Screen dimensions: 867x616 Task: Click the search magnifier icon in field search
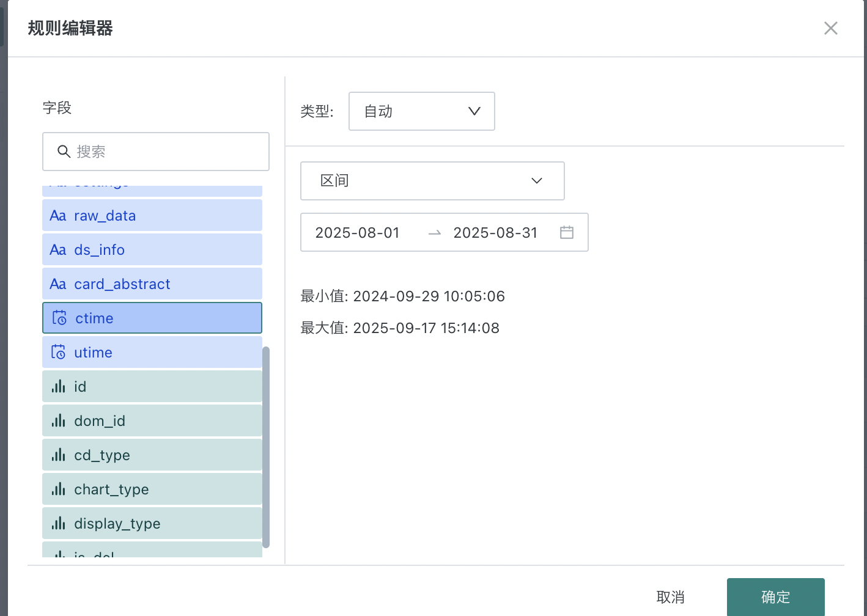[64, 152]
